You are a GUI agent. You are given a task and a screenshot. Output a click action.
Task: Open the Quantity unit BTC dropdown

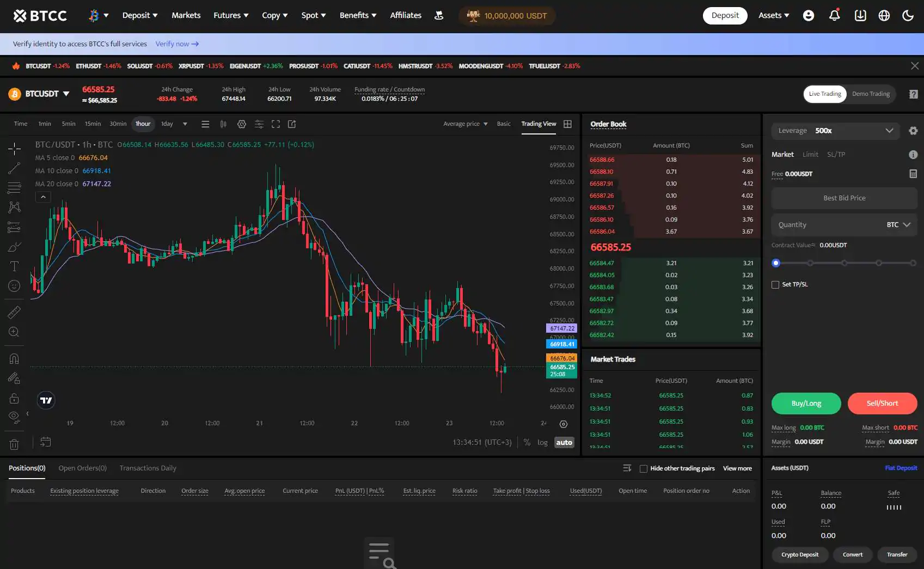pos(898,225)
